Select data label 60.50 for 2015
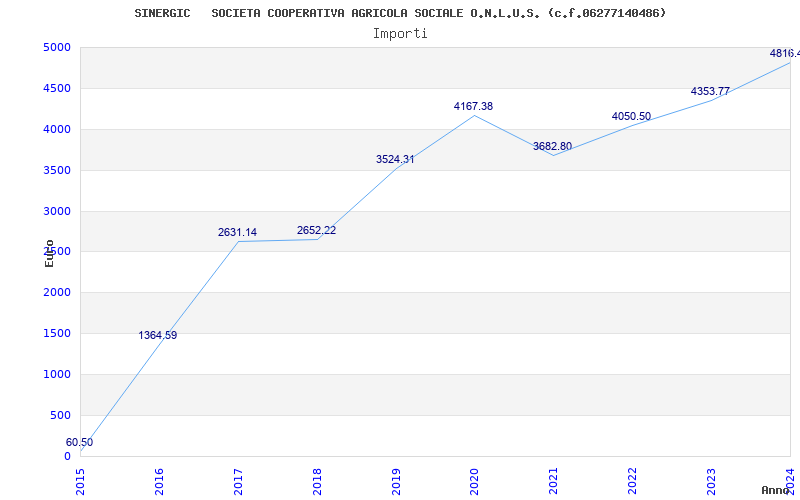Image resolution: width=800 pixels, height=500 pixels. 80,442
